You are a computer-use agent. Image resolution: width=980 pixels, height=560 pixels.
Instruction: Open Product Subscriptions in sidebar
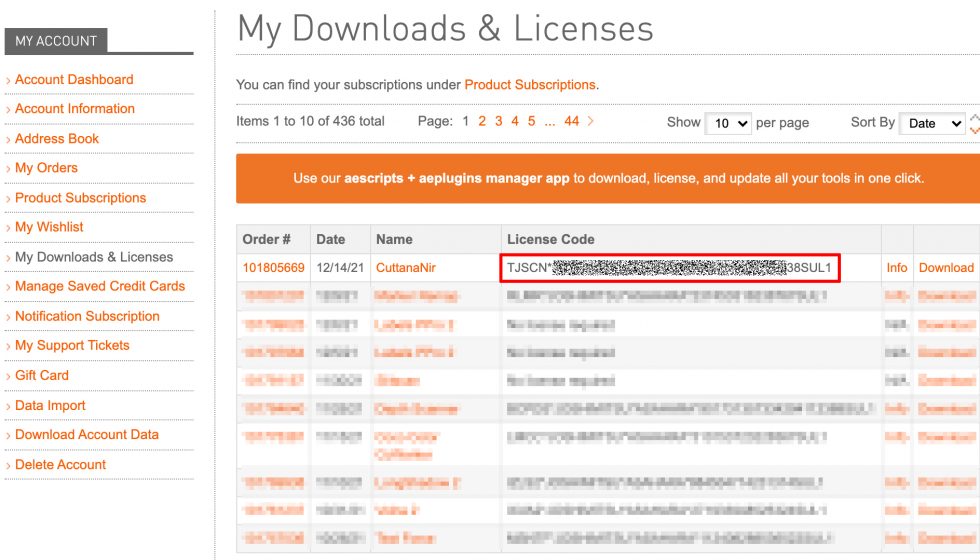tap(80, 198)
